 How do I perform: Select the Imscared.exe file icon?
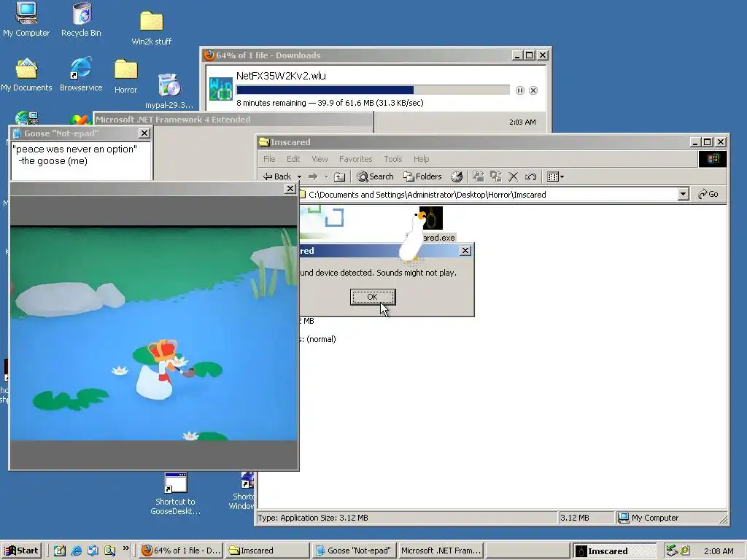[x=431, y=224]
